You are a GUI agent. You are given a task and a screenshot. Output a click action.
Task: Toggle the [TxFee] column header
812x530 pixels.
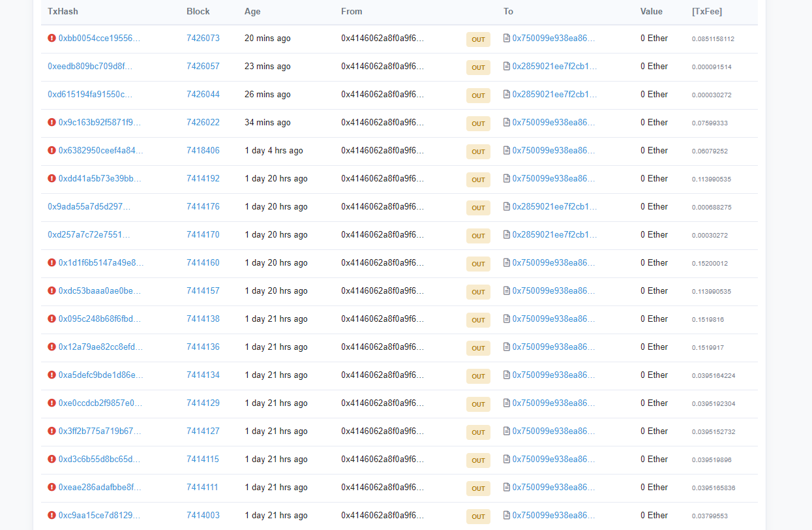[x=707, y=11]
